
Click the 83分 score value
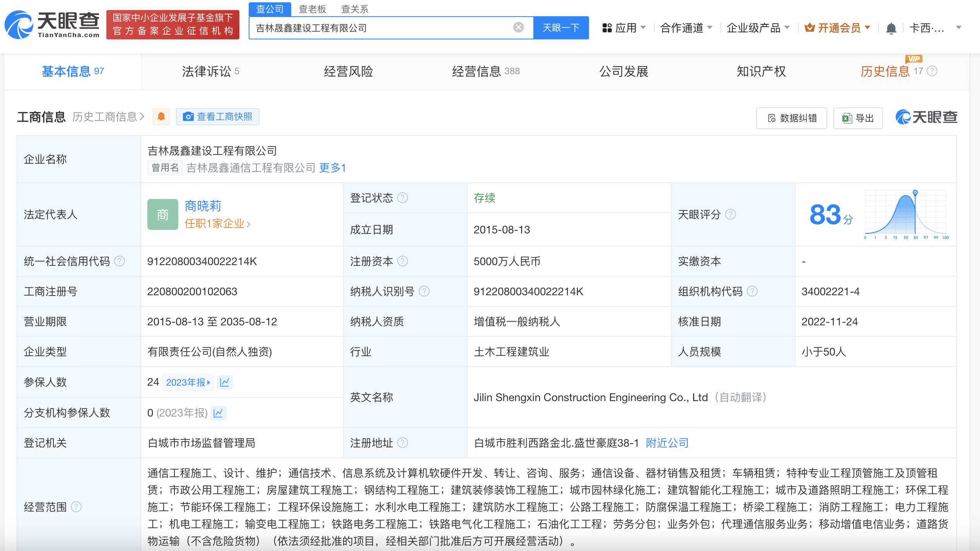[831, 214]
